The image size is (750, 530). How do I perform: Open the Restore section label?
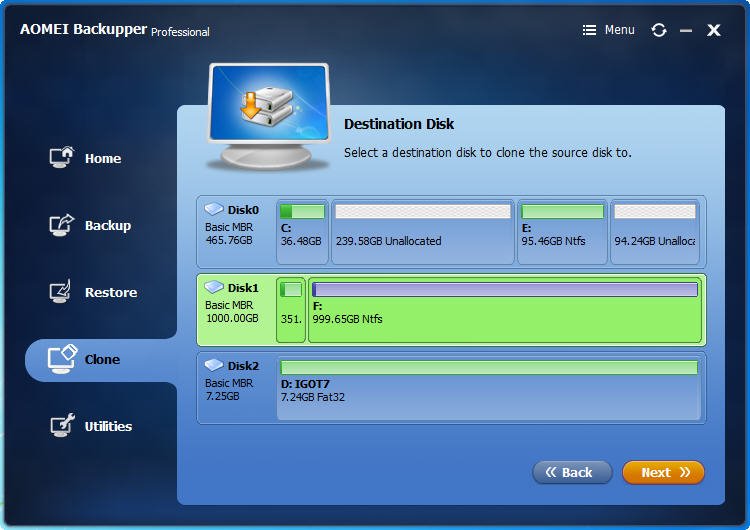111,292
